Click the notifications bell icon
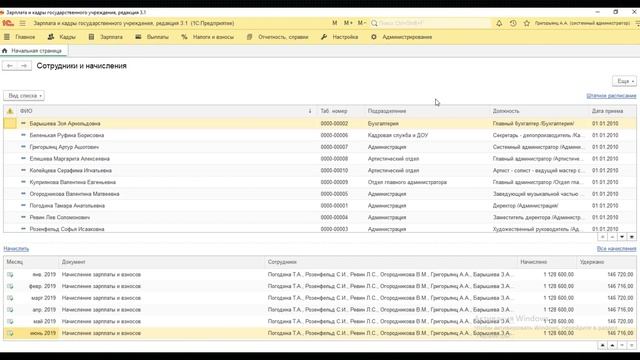 click(x=499, y=23)
